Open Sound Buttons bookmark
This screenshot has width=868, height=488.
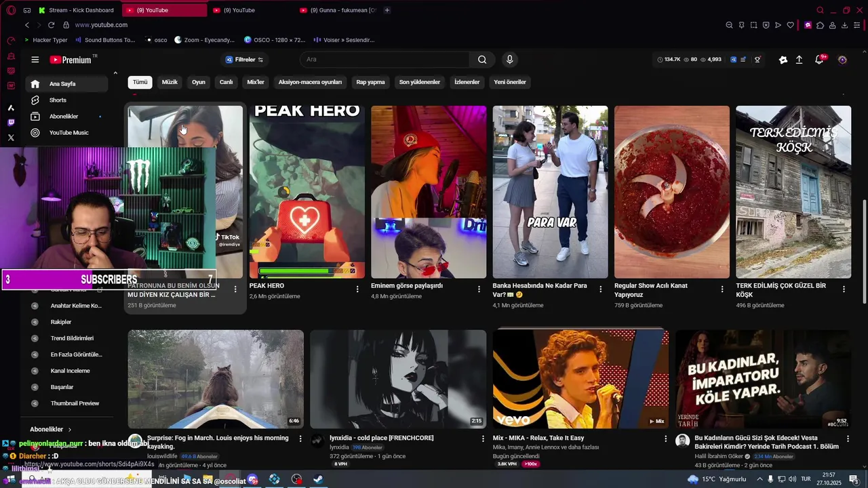coord(106,40)
